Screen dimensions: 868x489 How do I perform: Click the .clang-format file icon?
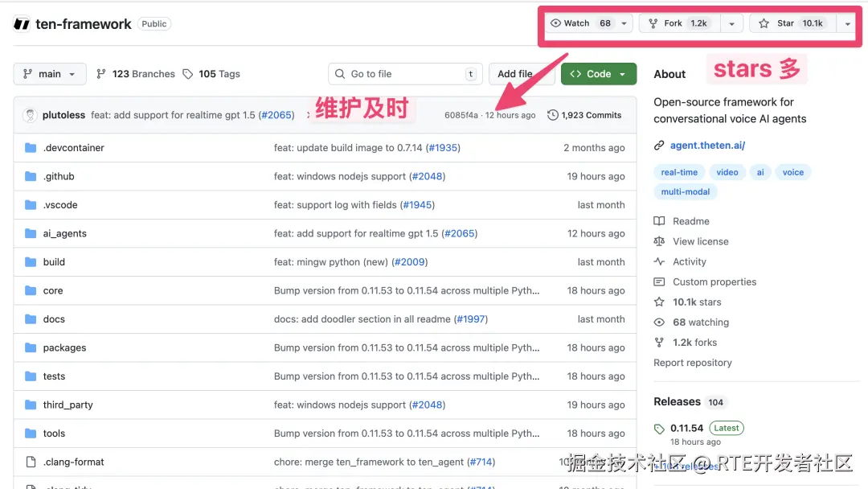(x=31, y=462)
